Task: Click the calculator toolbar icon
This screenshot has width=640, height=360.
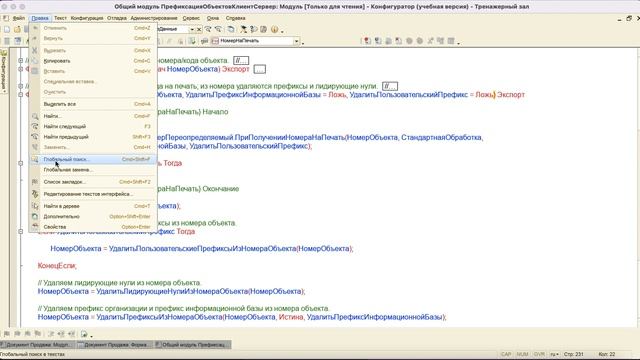Action: click(x=264, y=29)
